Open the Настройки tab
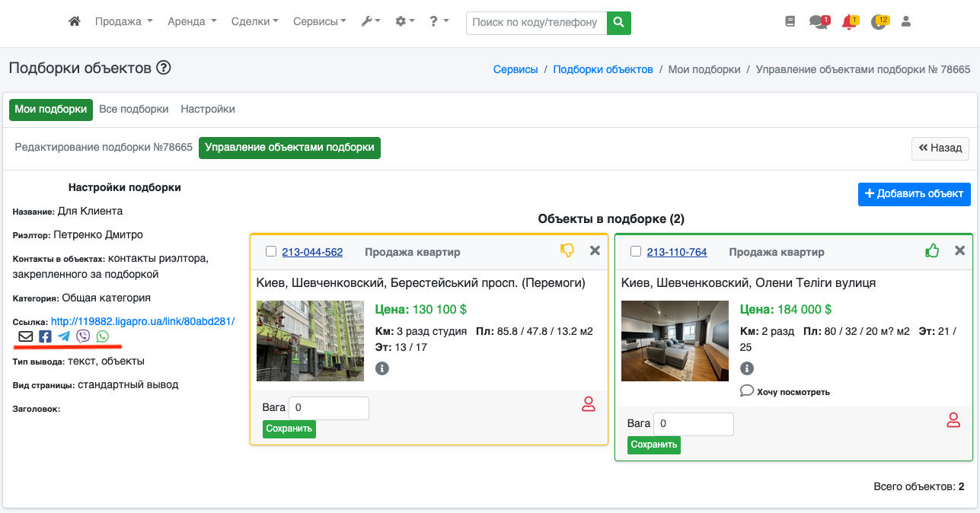This screenshot has width=980, height=513. click(207, 109)
